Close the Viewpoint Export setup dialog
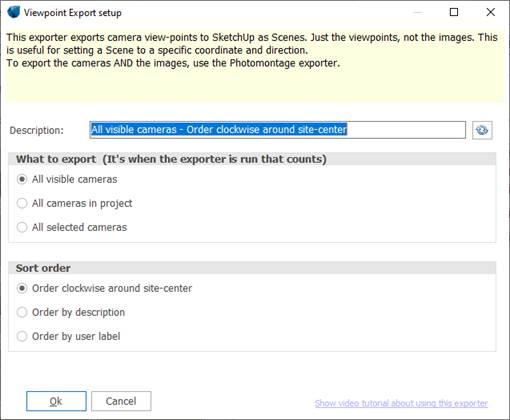510x420 pixels. click(x=490, y=12)
